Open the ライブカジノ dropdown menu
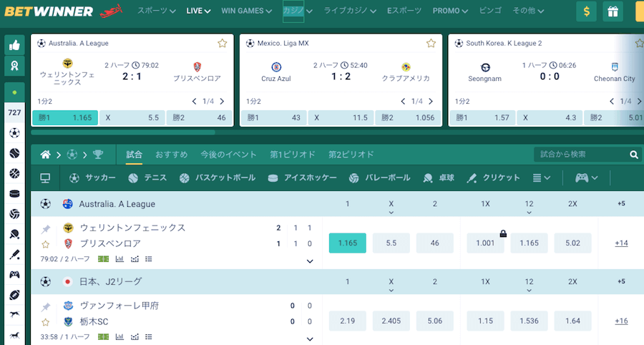 350,11
